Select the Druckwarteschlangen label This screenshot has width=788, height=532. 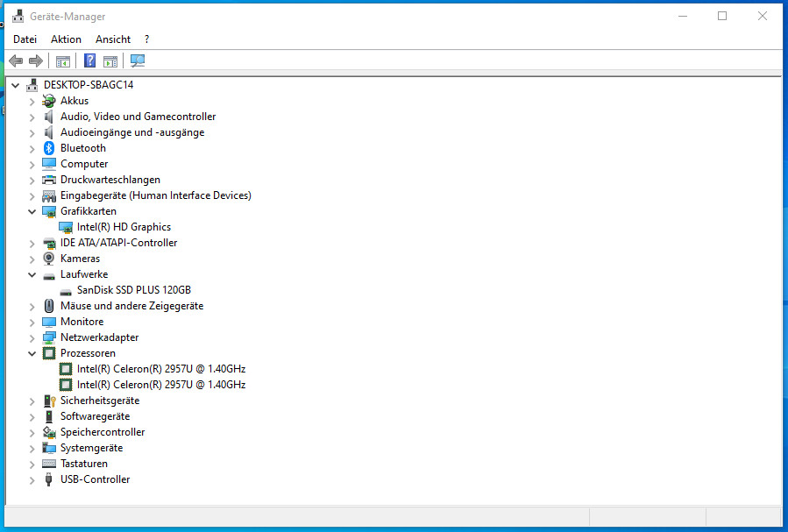tap(110, 180)
